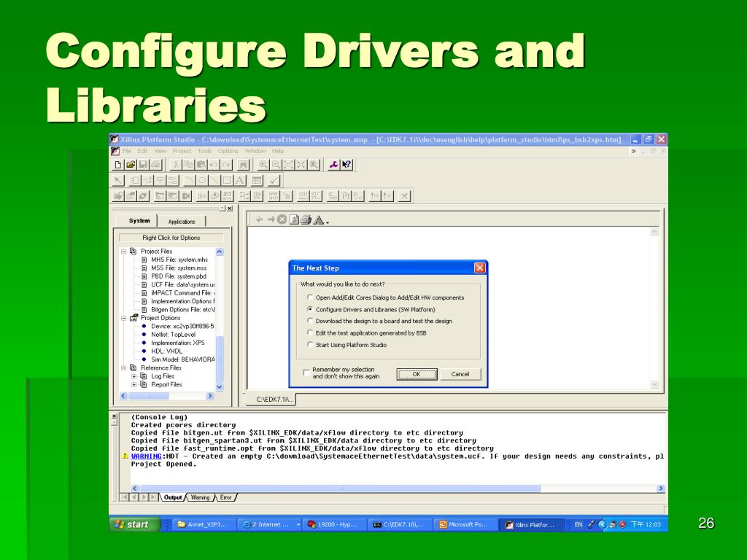Open the 19200 - HyperTerminal taskbar button

(x=335, y=525)
